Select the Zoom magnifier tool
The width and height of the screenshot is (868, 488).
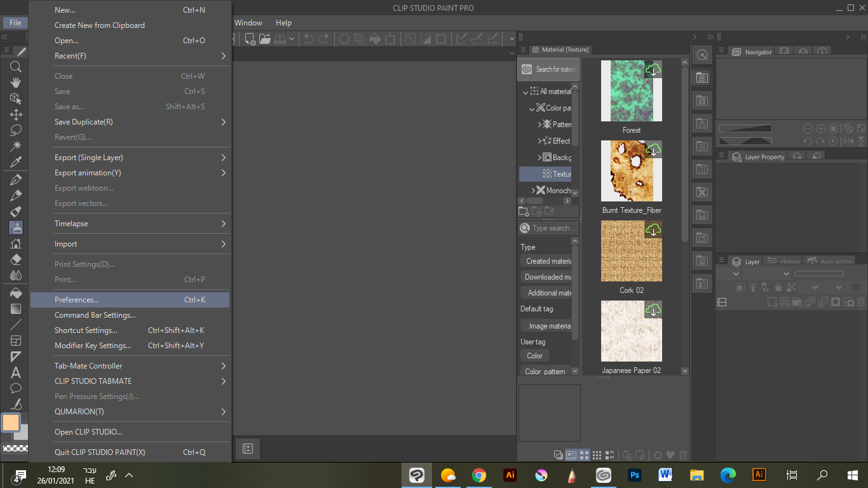(x=16, y=67)
